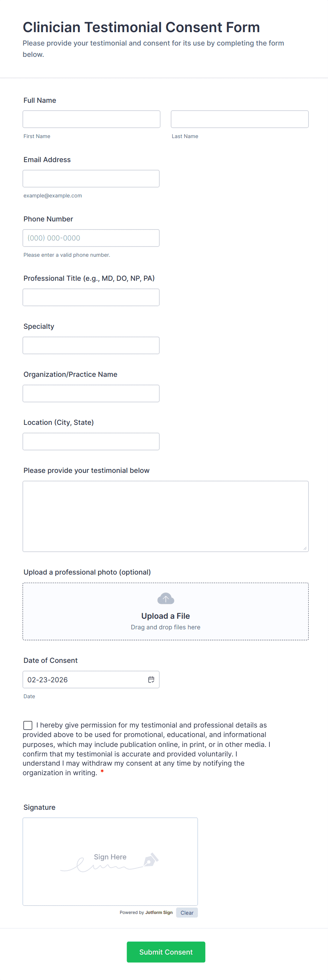328x980 pixels.
Task: Check the testimonial permission consent checkbox
Action: (28, 725)
